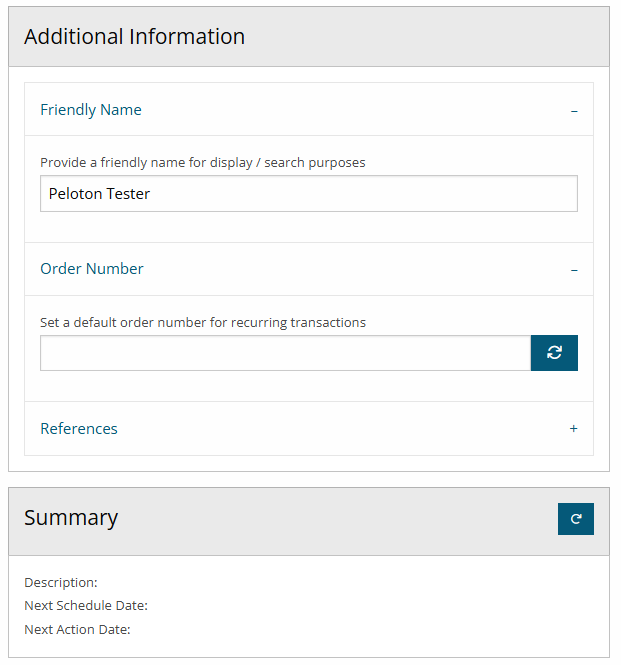Expand the References section plus icon
Viewport: 621px width, 665px height.
(x=573, y=428)
